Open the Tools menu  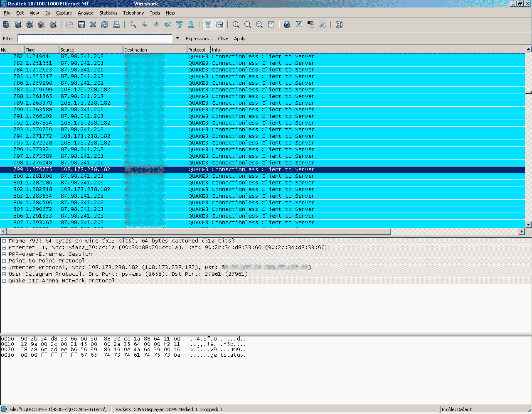(155, 13)
